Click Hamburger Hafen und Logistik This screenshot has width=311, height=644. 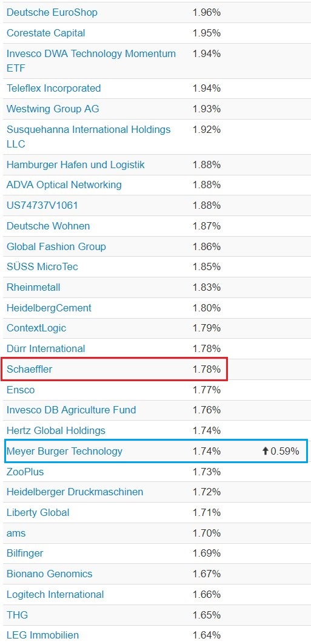click(x=76, y=164)
